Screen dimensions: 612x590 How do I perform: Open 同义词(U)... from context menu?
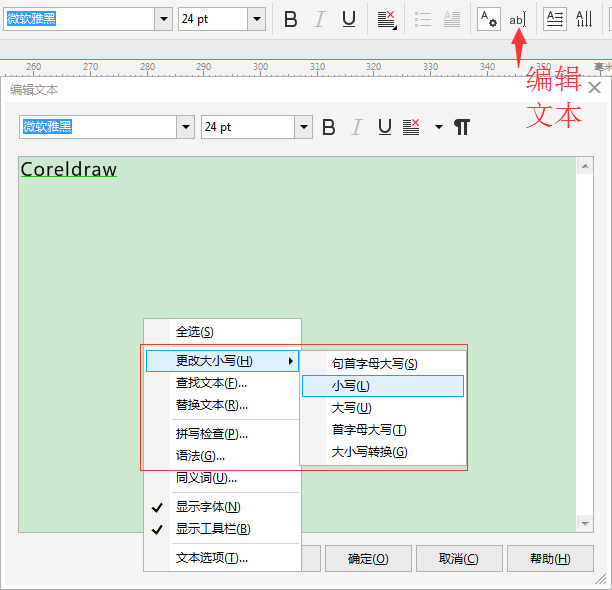click(222, 478)
